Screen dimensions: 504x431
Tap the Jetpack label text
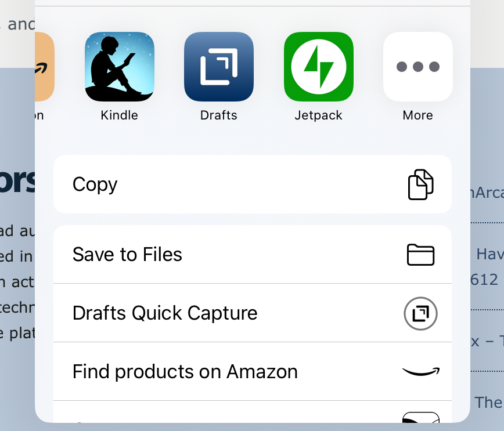[319, 115]
